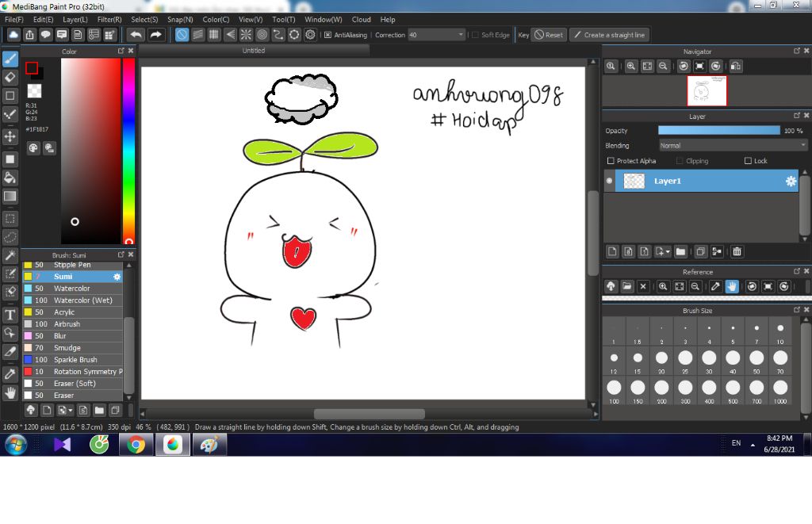Viewport: 812px width, 524px height.
Task: Click the layer Opacity slider
Action: pyautogui.click(x=718, y=131)
